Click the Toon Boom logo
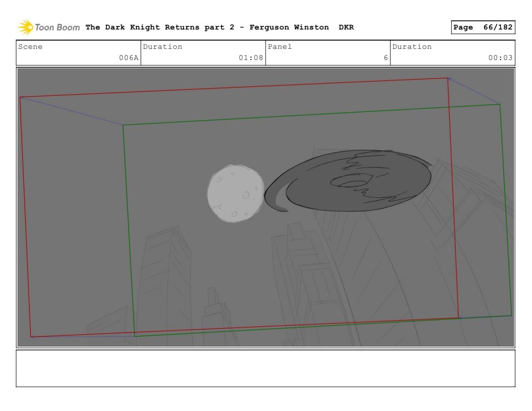 pyautogui.click(x=48, y=27)
